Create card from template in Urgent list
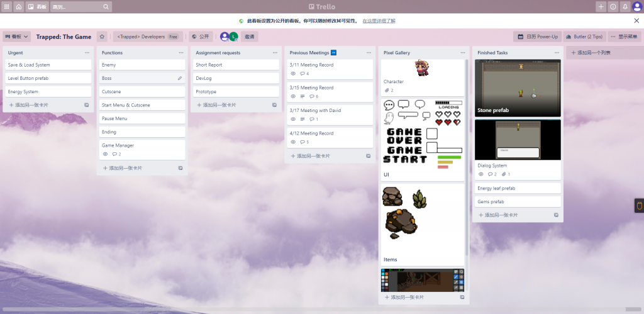The height and width of the screenshot is (314, 644). [86, 105]
